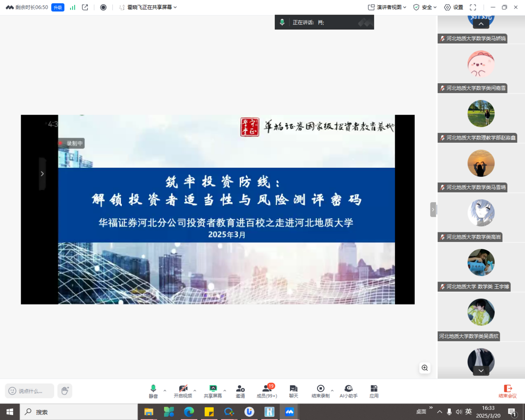Open the apps grid icon

pos(374,391)
